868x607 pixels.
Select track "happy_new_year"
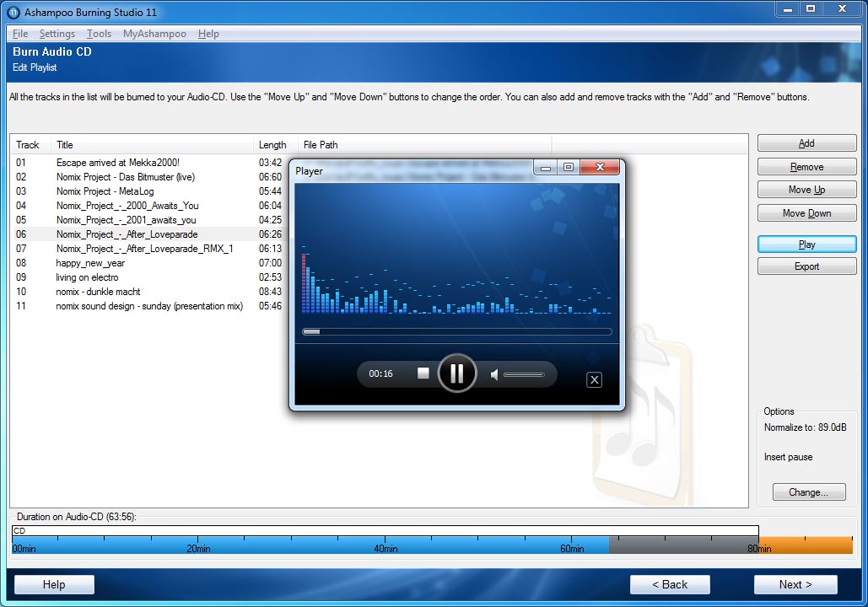pyautogui.click(x=90, y=263)
